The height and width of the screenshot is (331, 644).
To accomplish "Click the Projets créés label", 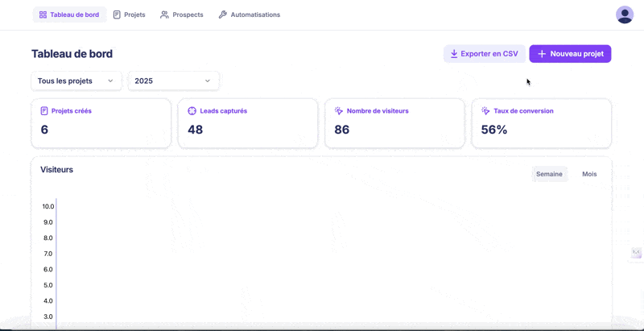I will pos(72,111).
